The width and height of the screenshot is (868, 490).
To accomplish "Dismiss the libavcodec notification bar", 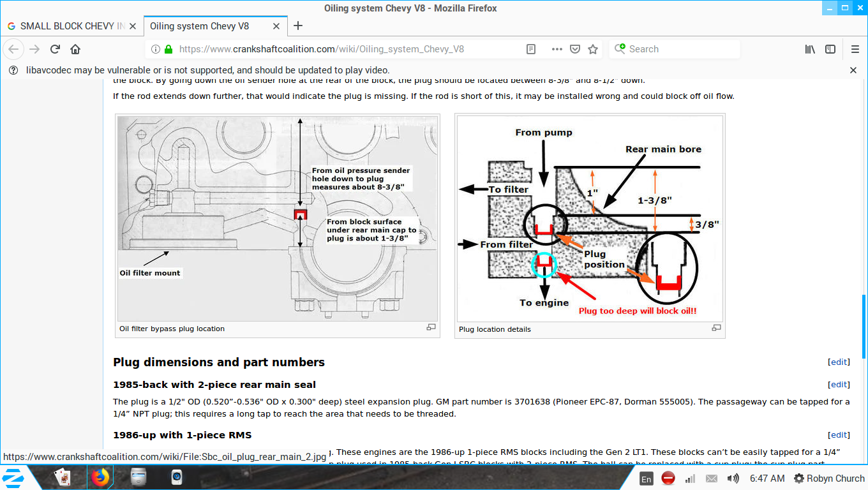I will pos(853,70).
